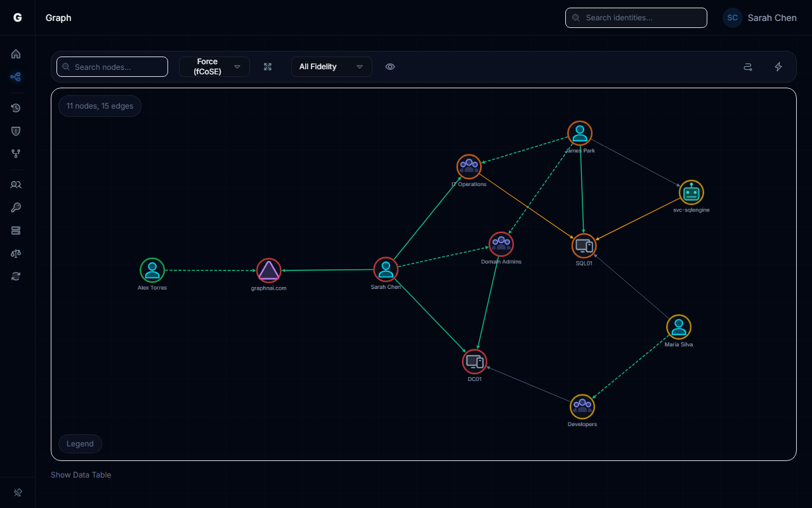Viewport: 812px width, 508px height.
Task: Click the fit-to-screen icon in the toolbar
Action: (x=268, y=67)
